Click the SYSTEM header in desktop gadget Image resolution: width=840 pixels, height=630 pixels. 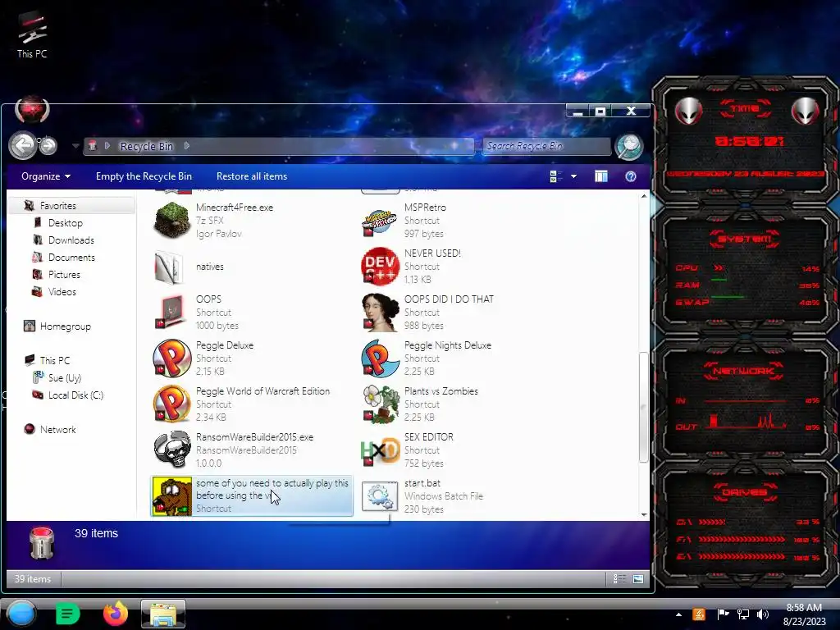[745, 239]
